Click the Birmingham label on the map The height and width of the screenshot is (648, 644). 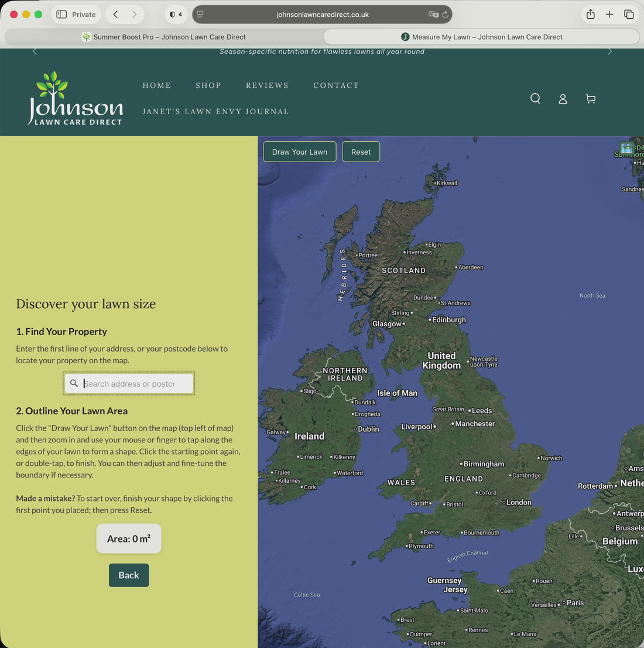click(x=484, y=464)
